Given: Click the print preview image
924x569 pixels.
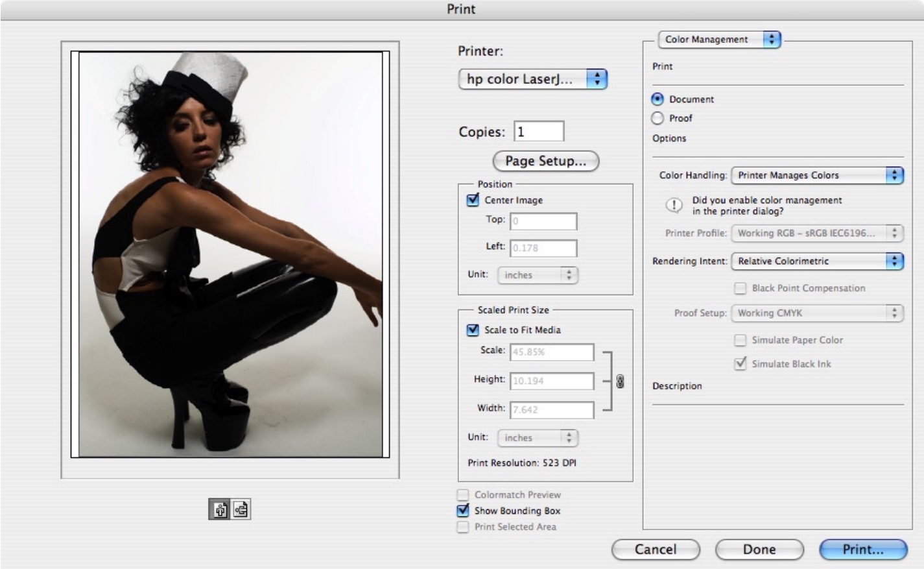Looking at the screenshot, I should tap(230, 254).
